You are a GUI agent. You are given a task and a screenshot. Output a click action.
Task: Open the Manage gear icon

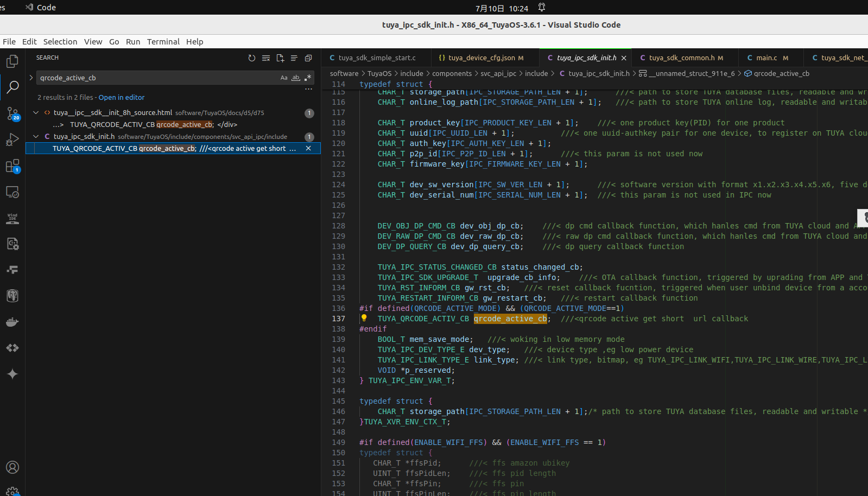coord(12,492)
